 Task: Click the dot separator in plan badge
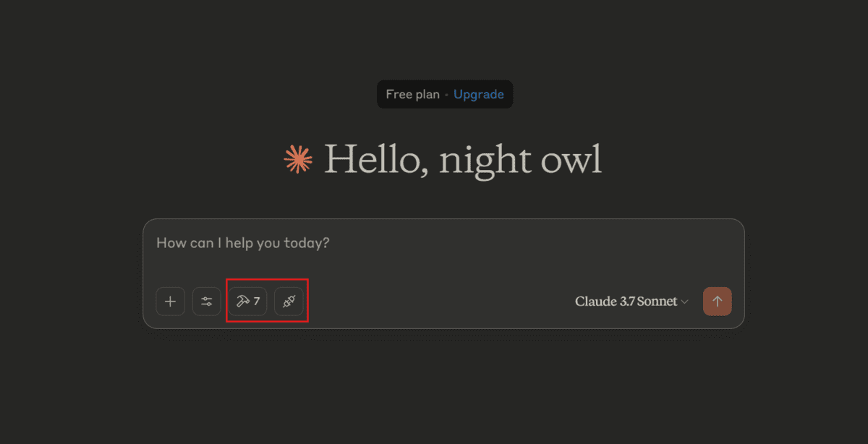click(446, 95)
